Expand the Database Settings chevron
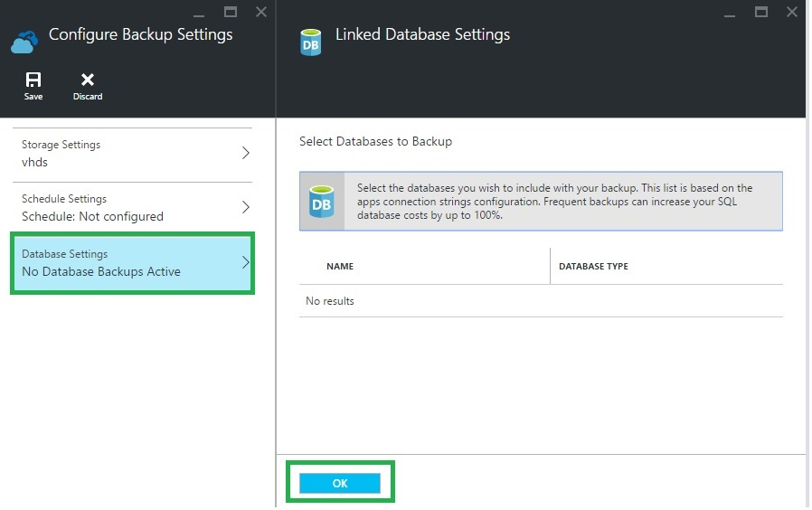 (x=246, y=263)
